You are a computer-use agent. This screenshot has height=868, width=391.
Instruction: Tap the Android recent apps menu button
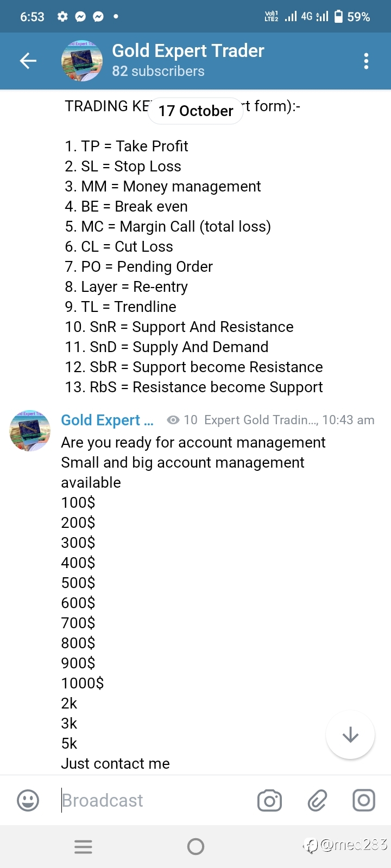point(83,846)
